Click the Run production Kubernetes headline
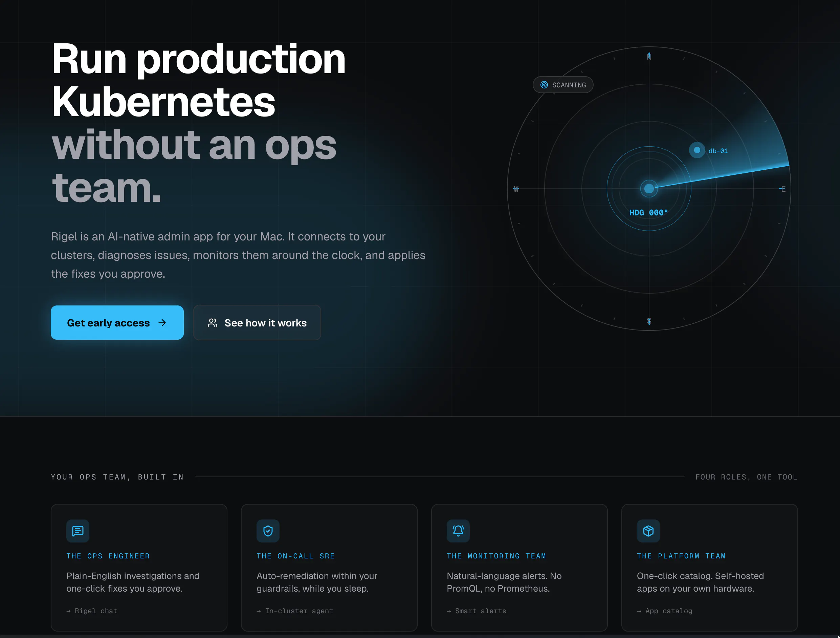This screenshot has width=840, height=638. (199, 80)
